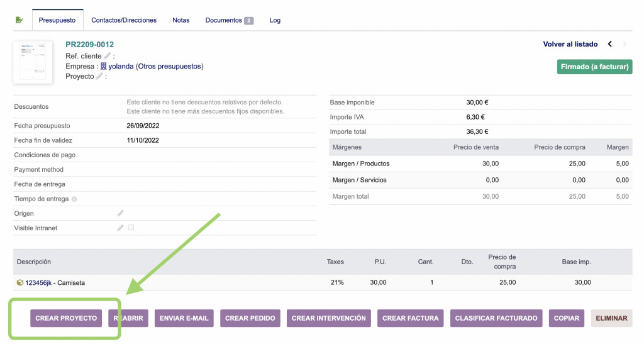This screenshot has width=644, height=344.
Task: Click the product cube icon for Camiseta
Action: click(x=20, y=283)
